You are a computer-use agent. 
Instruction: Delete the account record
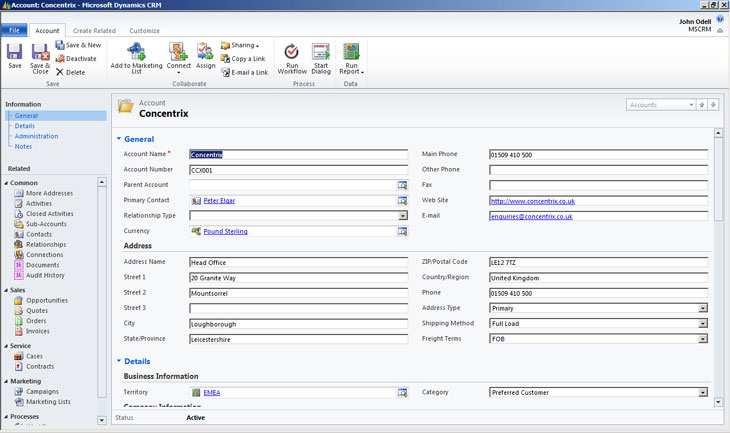[70, 72]
